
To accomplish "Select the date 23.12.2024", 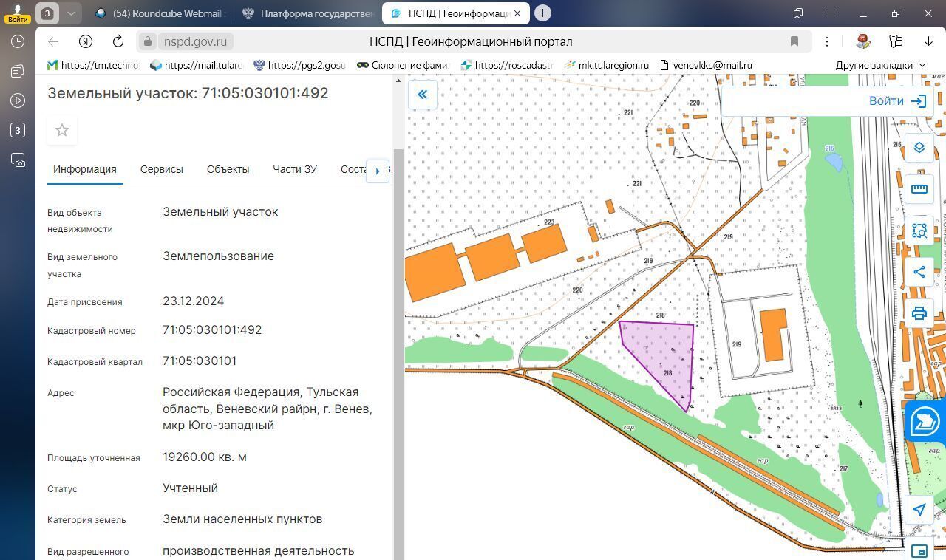I will [x=193, y=301].
